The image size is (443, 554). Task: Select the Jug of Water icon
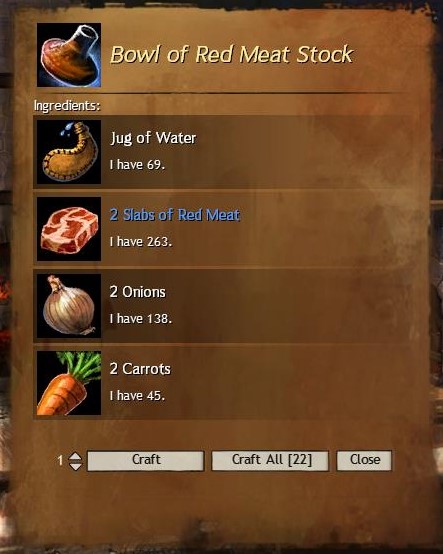tap(69, 152)
